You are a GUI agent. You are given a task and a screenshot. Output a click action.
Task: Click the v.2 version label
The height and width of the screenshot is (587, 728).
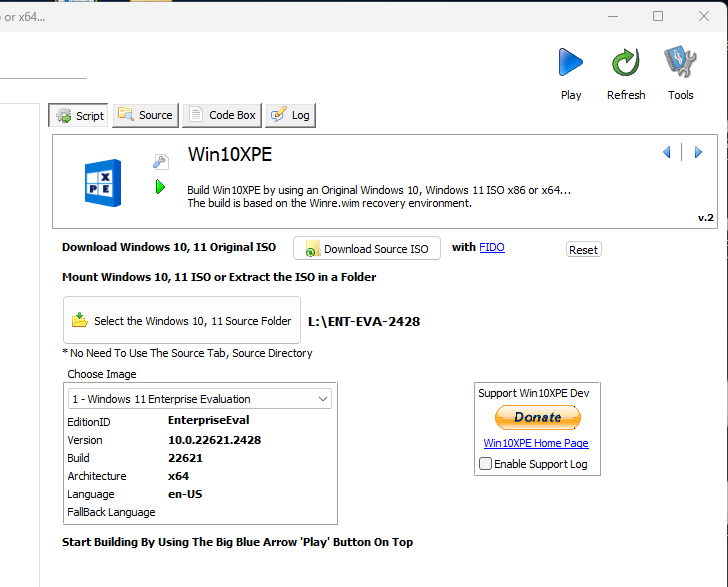point(706,217)
